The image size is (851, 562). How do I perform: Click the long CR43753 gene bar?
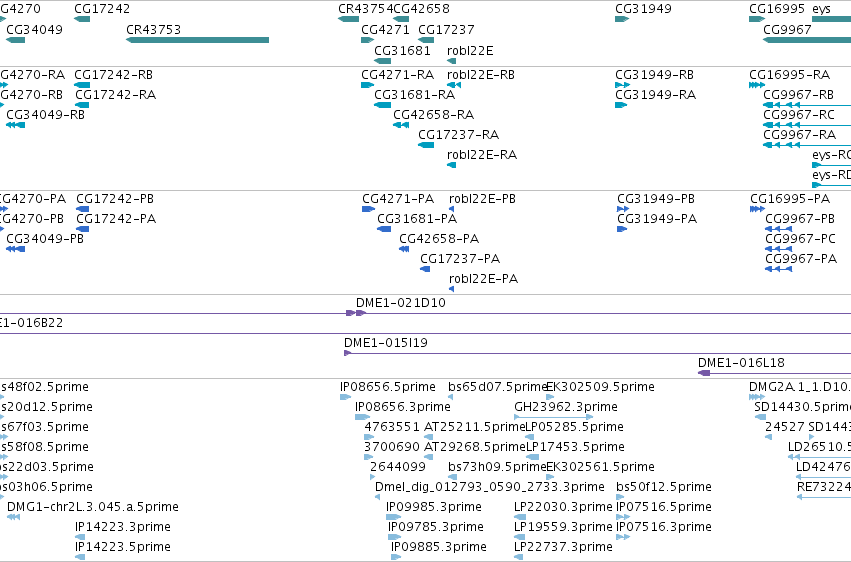coord(198,40)
